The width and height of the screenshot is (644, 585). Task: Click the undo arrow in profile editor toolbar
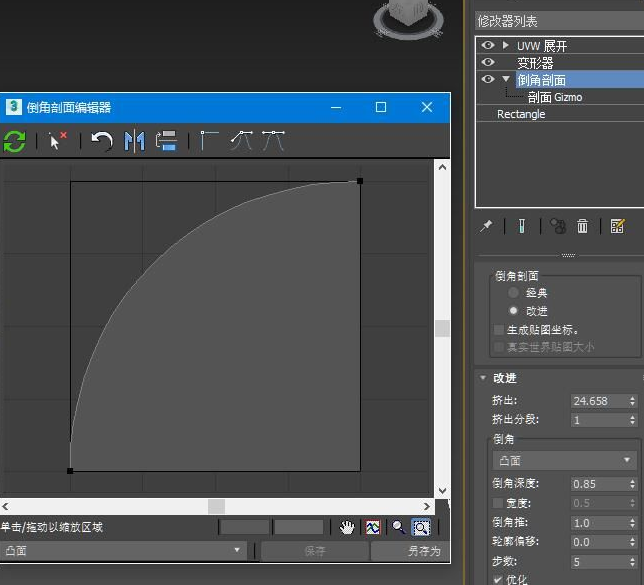pos(101,141)
